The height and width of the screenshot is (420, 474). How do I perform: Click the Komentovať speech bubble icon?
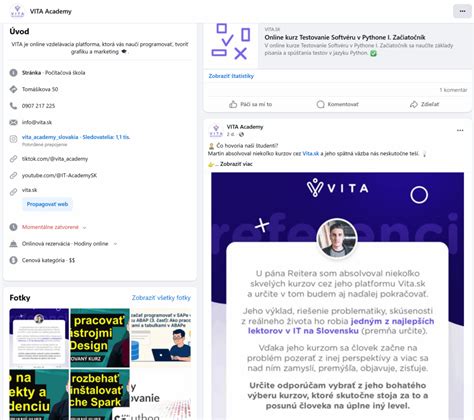[x=320, y=104]
